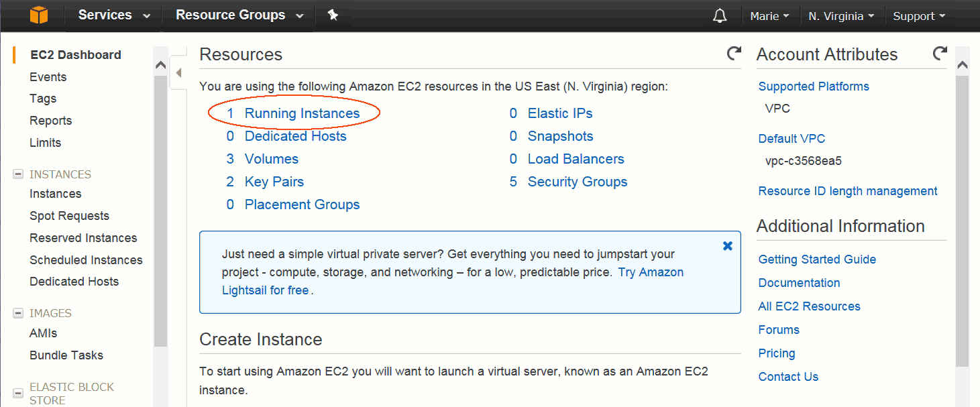This screenshot has height=407, width=980.
Task: Refresh the Account Attributes panel
Action: click(940, 54)
